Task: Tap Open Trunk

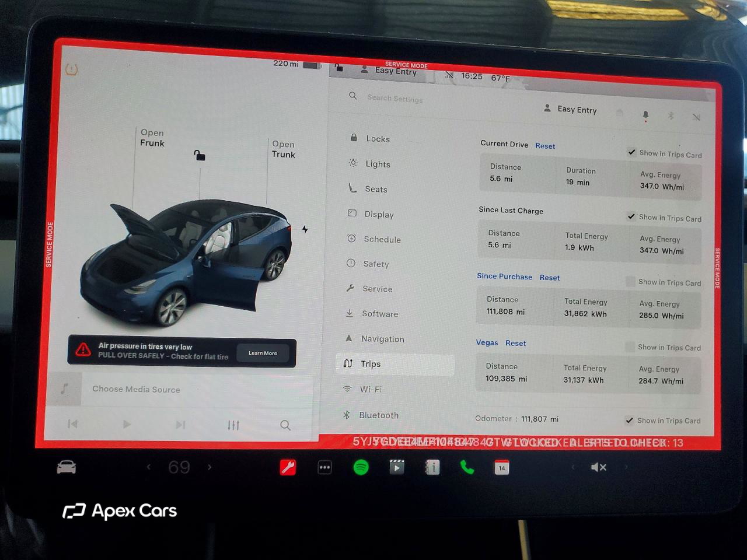Action: (284, 149)
